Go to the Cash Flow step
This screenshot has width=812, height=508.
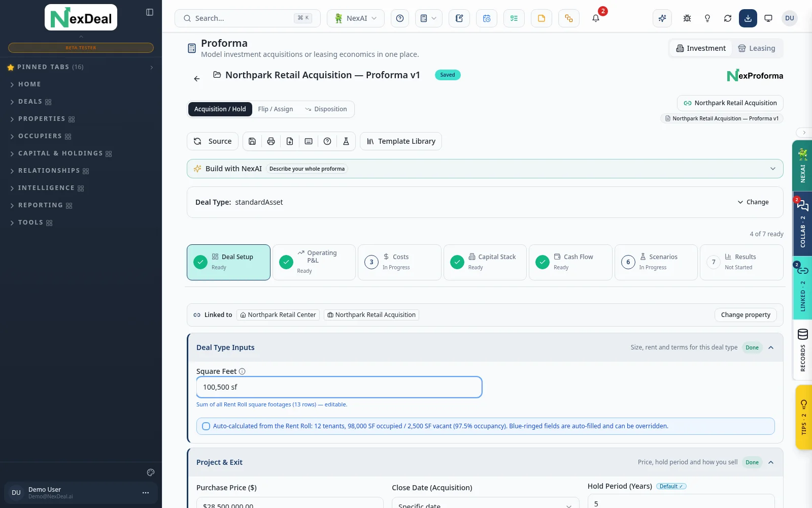(x=570, y=262)
